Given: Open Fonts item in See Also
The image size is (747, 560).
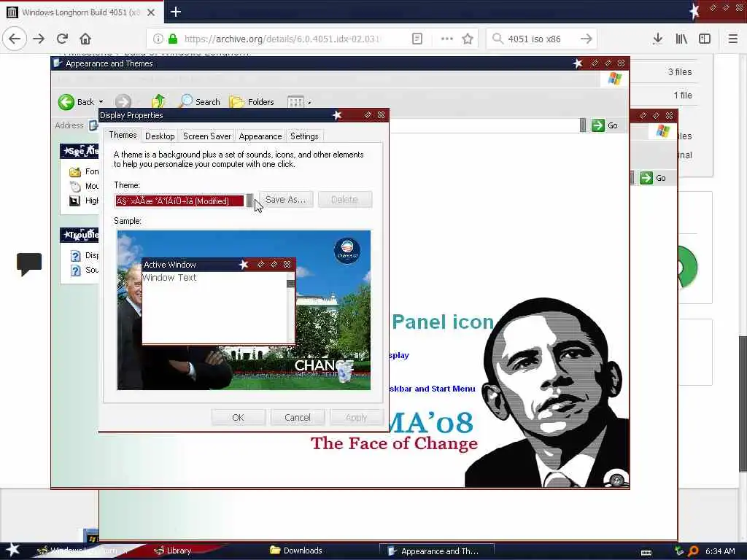Looking at the screenshot, I should (85, 171).
